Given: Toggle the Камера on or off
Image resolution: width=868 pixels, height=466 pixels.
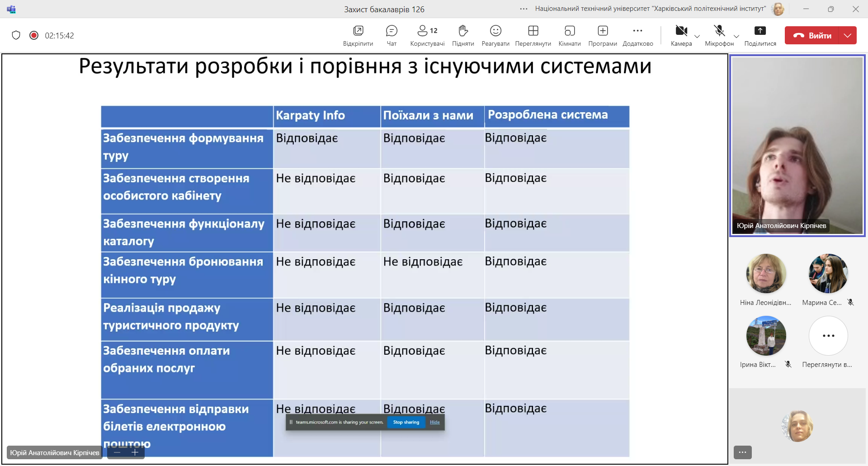Looking at the screenshot, I should (681, 35).
